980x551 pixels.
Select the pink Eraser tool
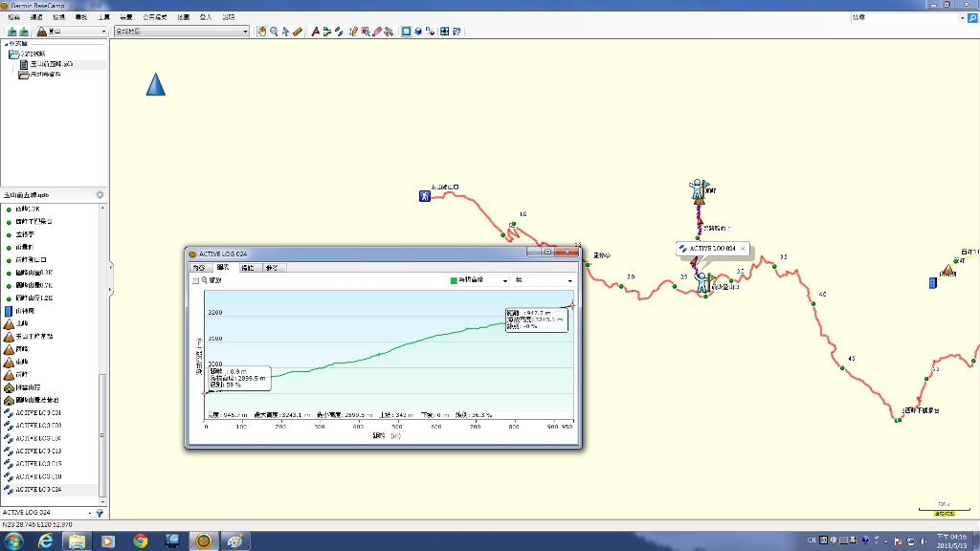coord(377,32)
